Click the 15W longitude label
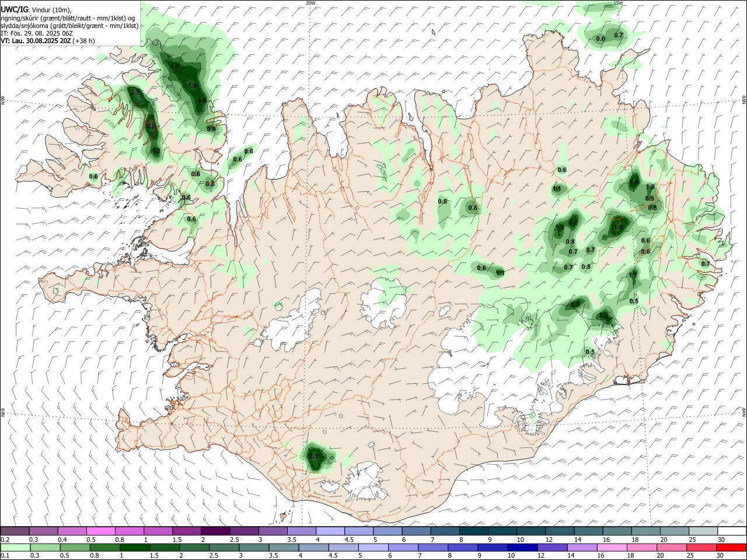Viewport: 747px width, 560px height. pyautogui.click(x=619, y=3)
